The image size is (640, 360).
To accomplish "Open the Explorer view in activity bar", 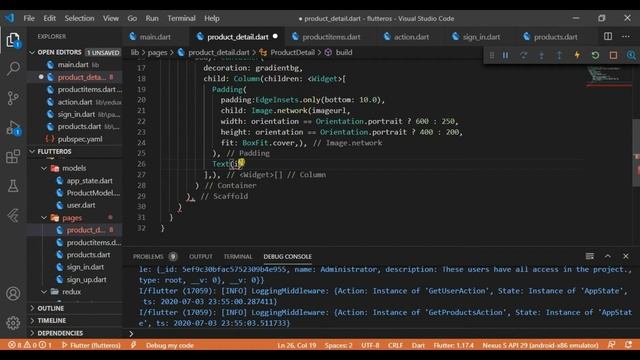I will click(13, 40).
